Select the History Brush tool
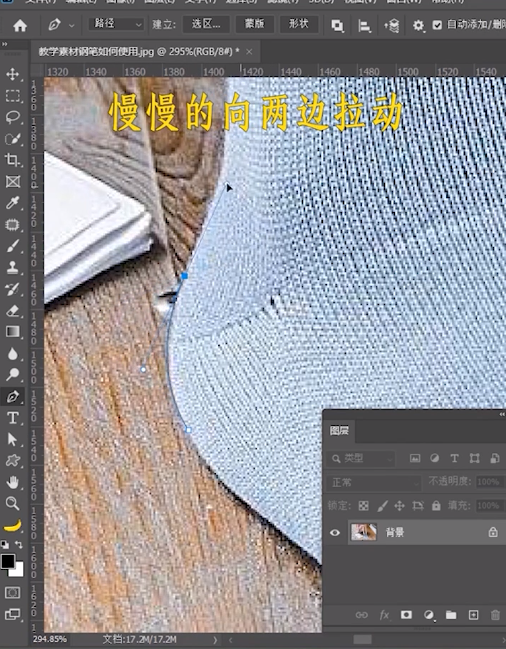Viewport: 506px width, 649px height. tap(12, 288)
